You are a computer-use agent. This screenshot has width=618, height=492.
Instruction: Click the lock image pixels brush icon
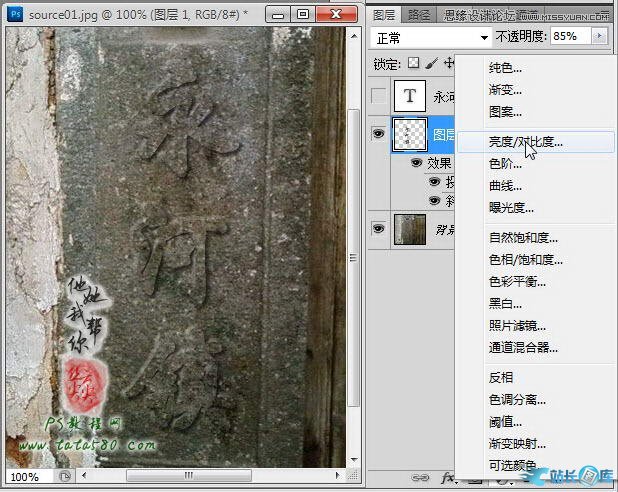[x=431, y=63]
